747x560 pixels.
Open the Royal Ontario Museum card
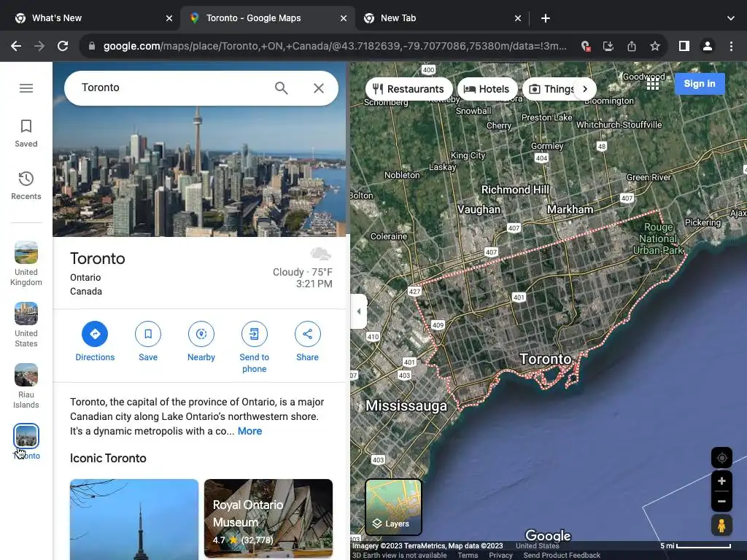click(x=268, y=518)
